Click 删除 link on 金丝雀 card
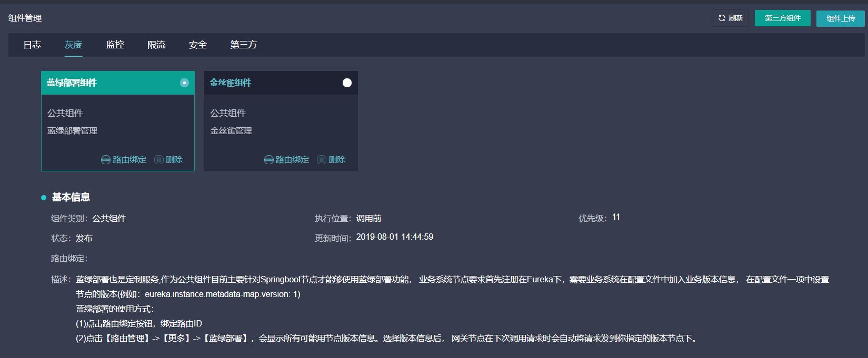 337,159
